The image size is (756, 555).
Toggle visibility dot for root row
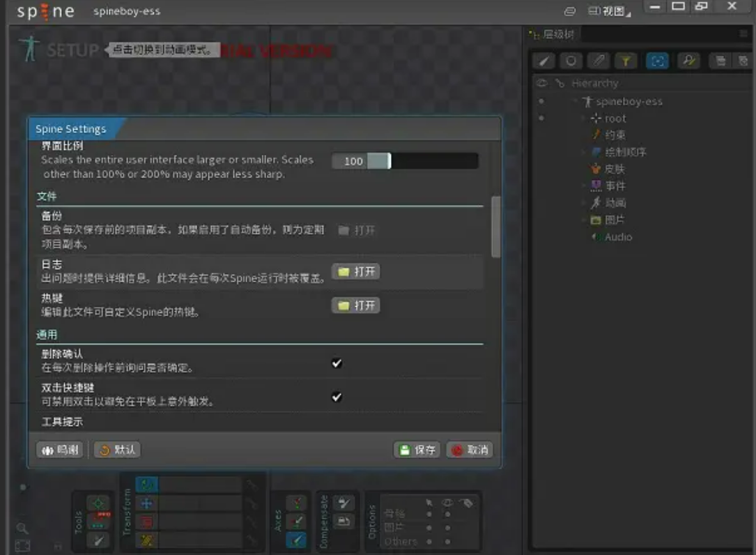coord(541,119)
